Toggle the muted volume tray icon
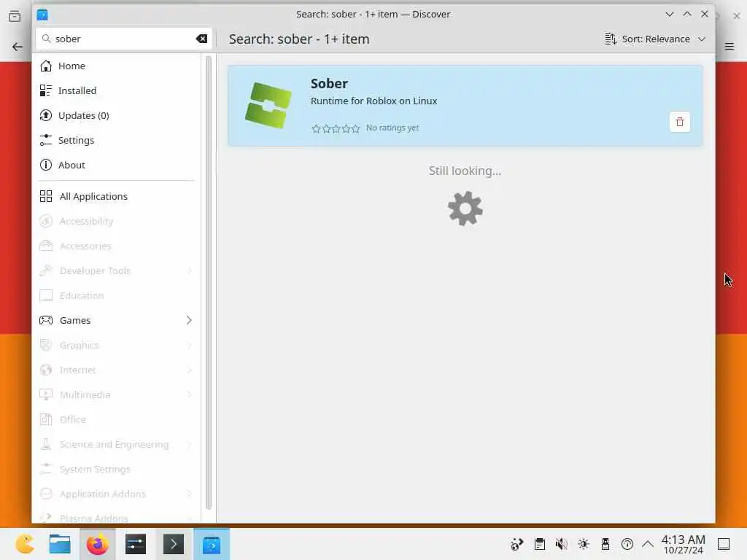The height and width of the screenshot is (560, 747). pos(561,544)
